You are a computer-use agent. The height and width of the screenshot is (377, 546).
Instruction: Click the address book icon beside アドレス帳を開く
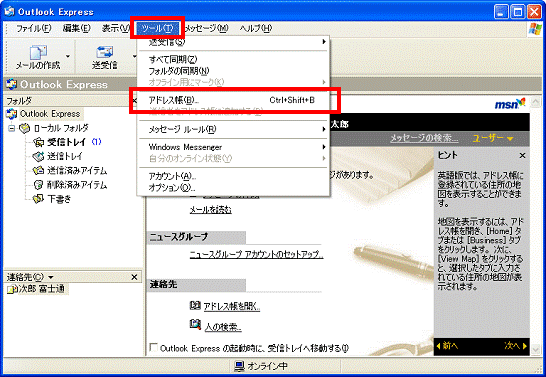point(195,306)
